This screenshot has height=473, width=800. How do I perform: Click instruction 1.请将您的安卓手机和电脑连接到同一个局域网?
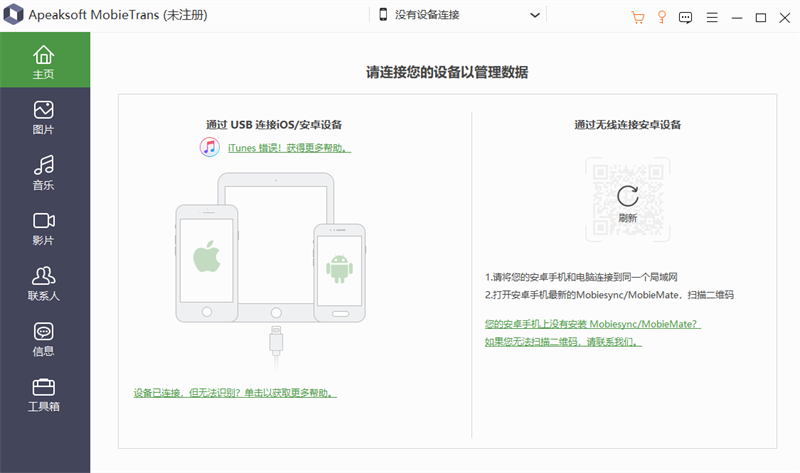pos(581,277)
